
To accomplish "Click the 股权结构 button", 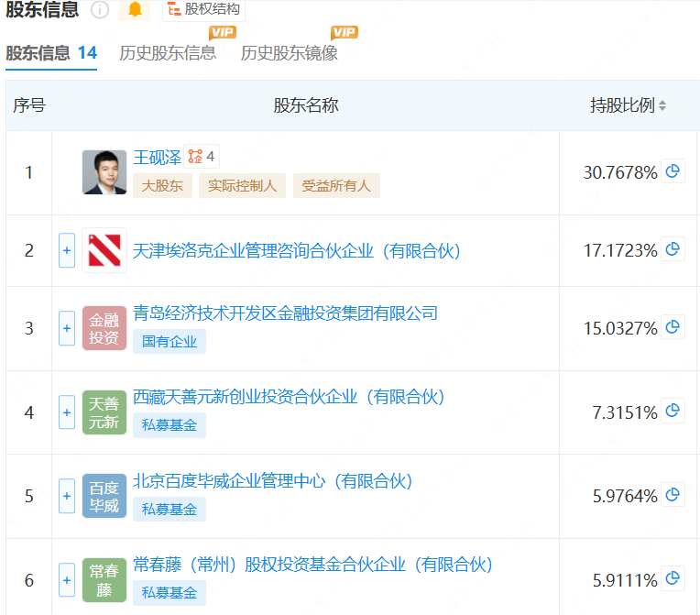I will point(204,10).
